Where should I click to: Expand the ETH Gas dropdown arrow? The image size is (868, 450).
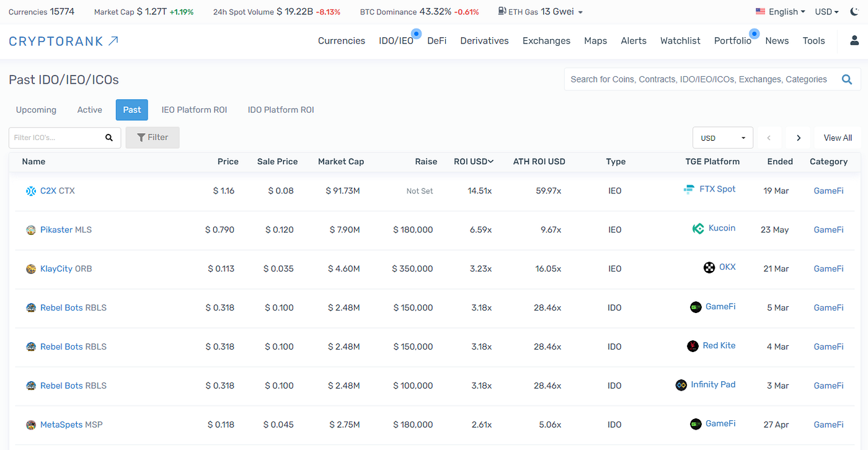(580, 12)
